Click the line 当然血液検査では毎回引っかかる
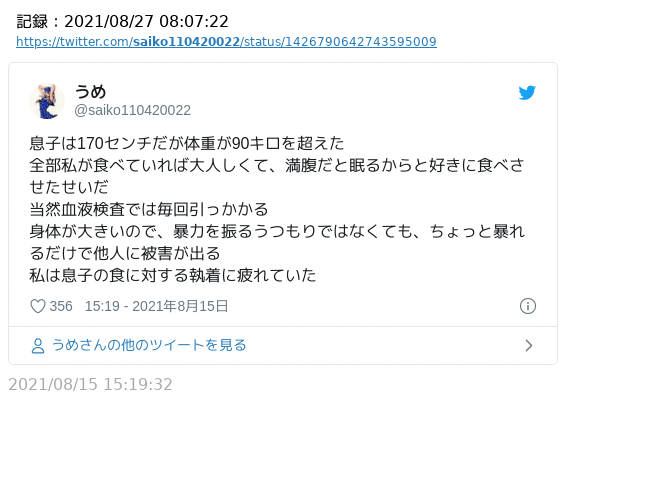The height and width of the screenshot is (495, 660). coord(149,209)
